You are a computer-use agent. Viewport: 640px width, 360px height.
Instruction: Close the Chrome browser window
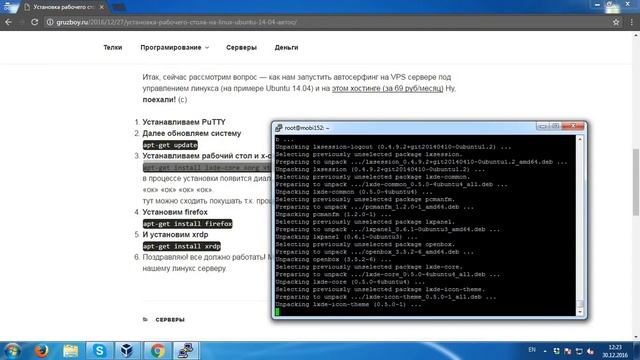[628, 4]
